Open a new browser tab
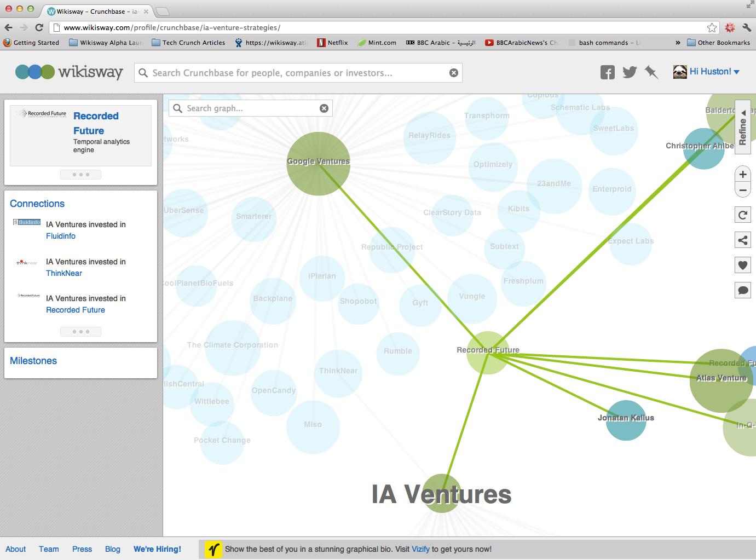This screenshot has height=560, width=756. tap(163, 11)
